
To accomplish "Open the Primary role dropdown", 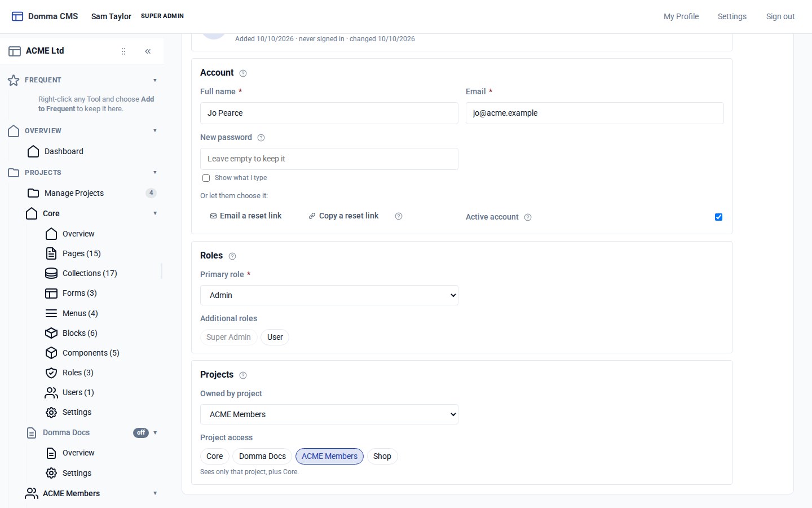I will point(329,295).
